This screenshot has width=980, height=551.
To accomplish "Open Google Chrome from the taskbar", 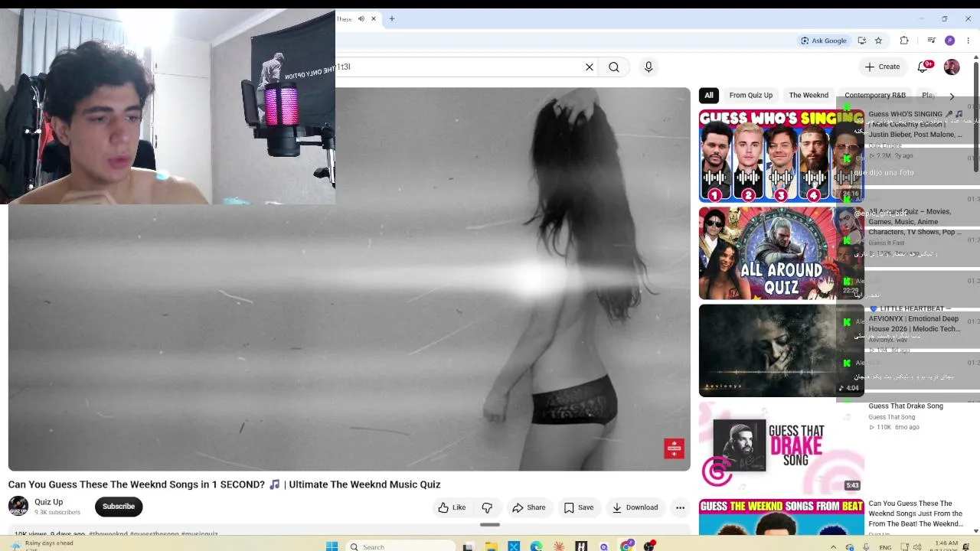I will coord(627,546).
